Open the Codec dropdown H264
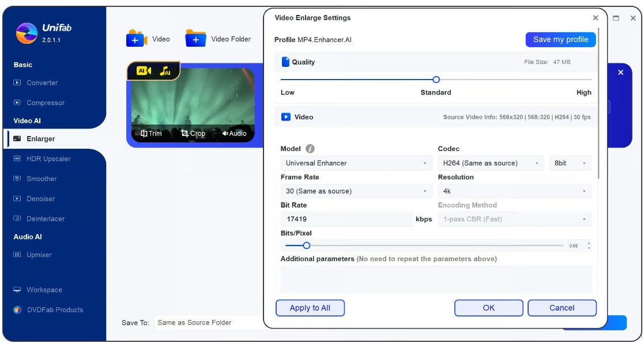Viewport: 644px width, 343px height. pyautogui.click(x=491, y=163)
